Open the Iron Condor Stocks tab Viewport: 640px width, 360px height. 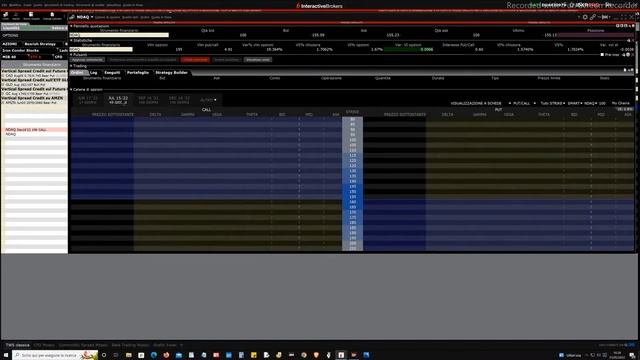(x=21, y=51)
